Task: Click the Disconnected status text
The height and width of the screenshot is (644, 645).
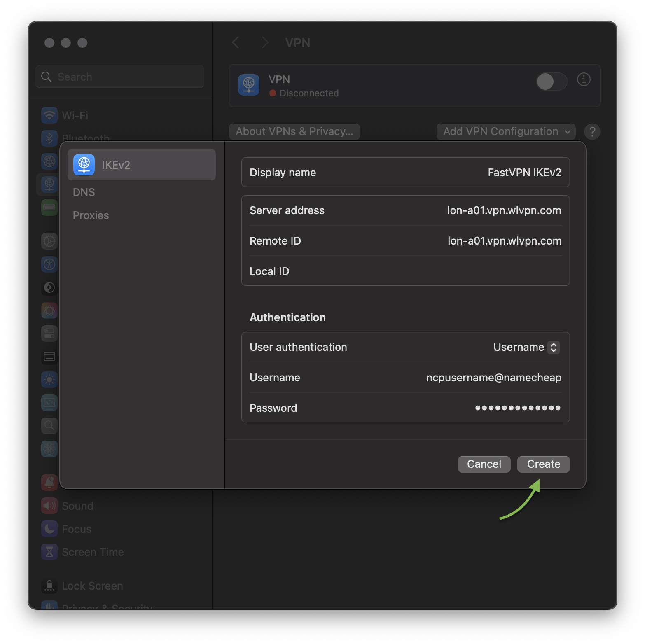Action: [309, 93]
